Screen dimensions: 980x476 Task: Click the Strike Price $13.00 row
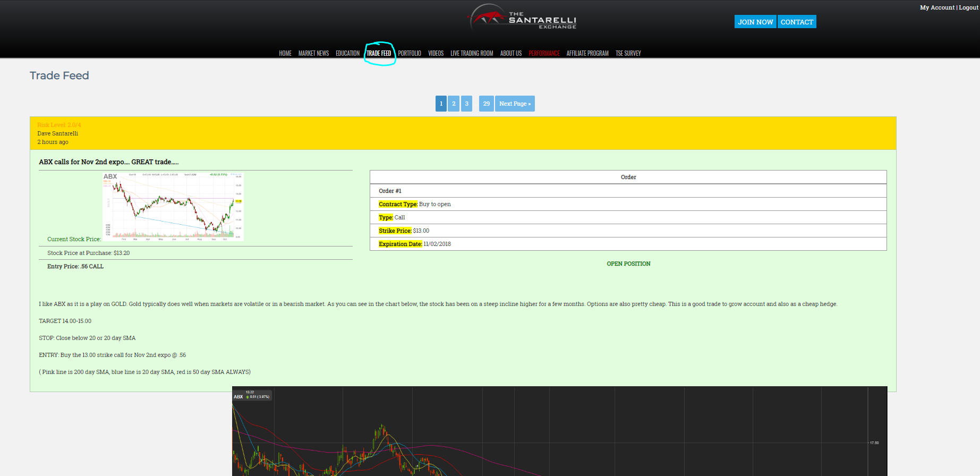[x=628, y=231]
